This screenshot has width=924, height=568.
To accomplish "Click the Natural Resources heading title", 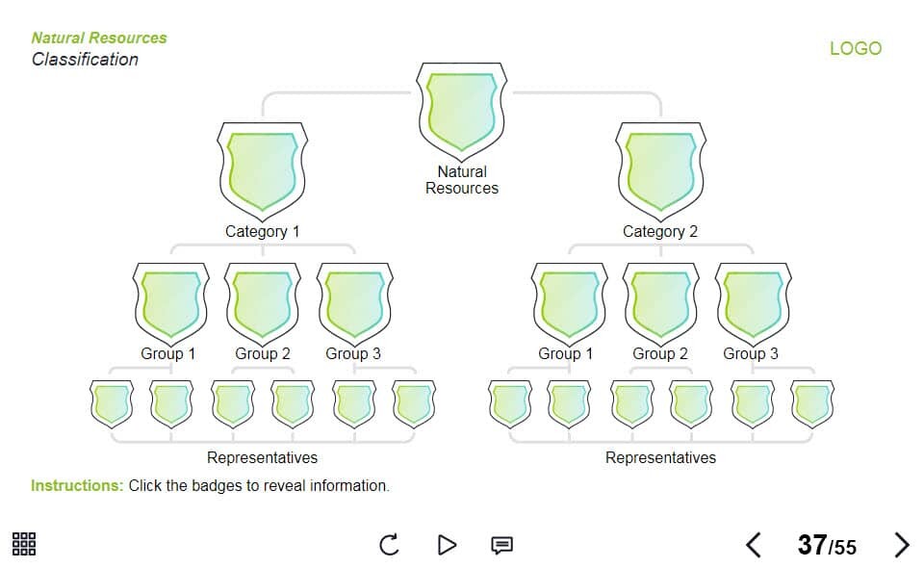I will [98, 38].
